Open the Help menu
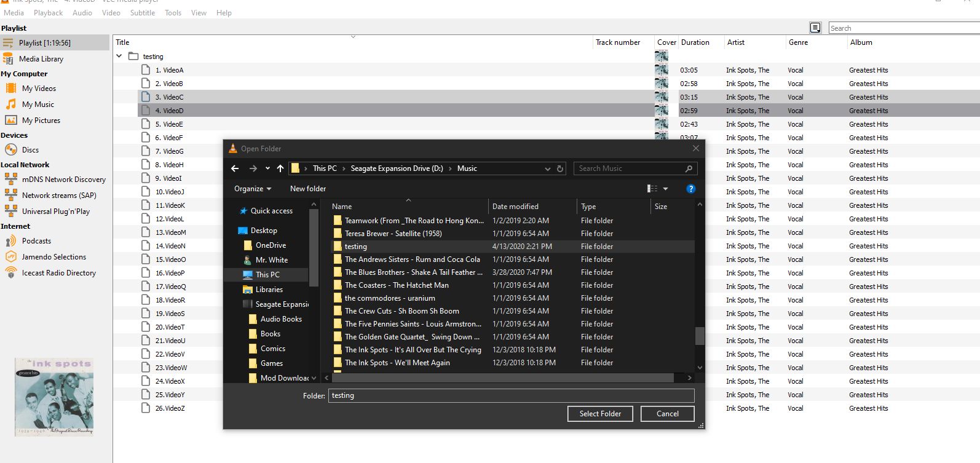The width and height of the screenshot is (980, 463). pyautogui.click(x=224, y=13)
